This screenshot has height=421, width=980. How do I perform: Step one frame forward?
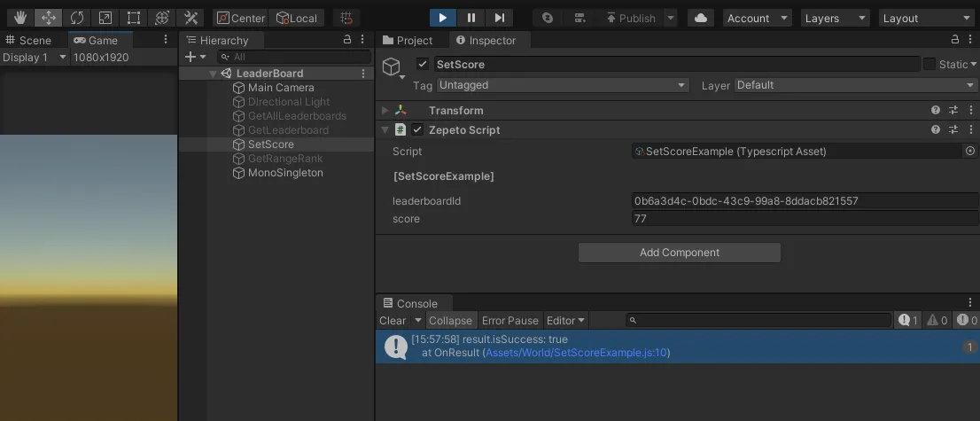[x=500, y=18]
